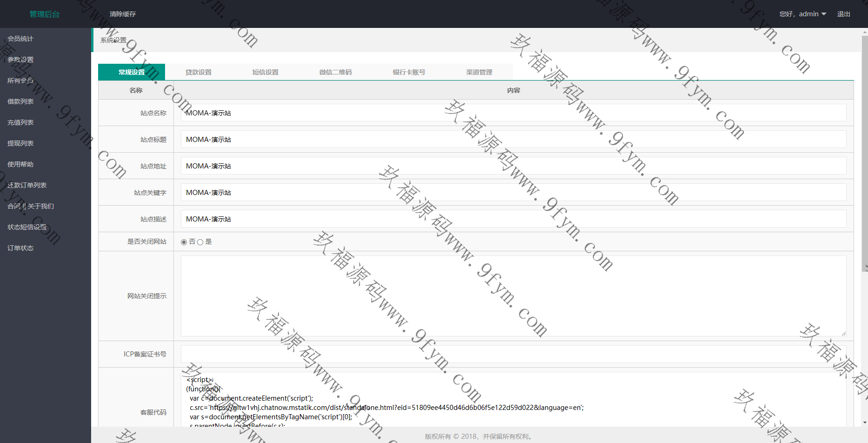This screenshot has width=868, height=443.
Task: Focus the 站点地址 input field
Action: pyautogui.click(x=513, y=166)
